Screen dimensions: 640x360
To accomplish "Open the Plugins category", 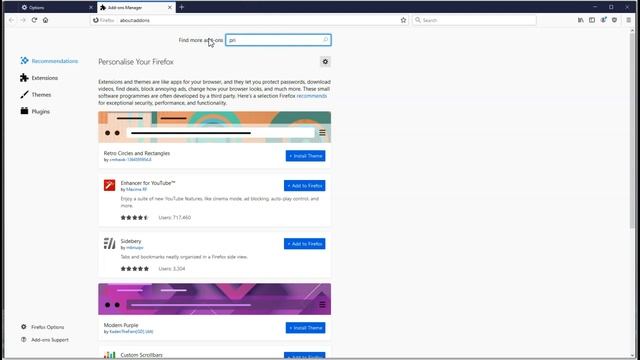I will [x=35, y=111].
